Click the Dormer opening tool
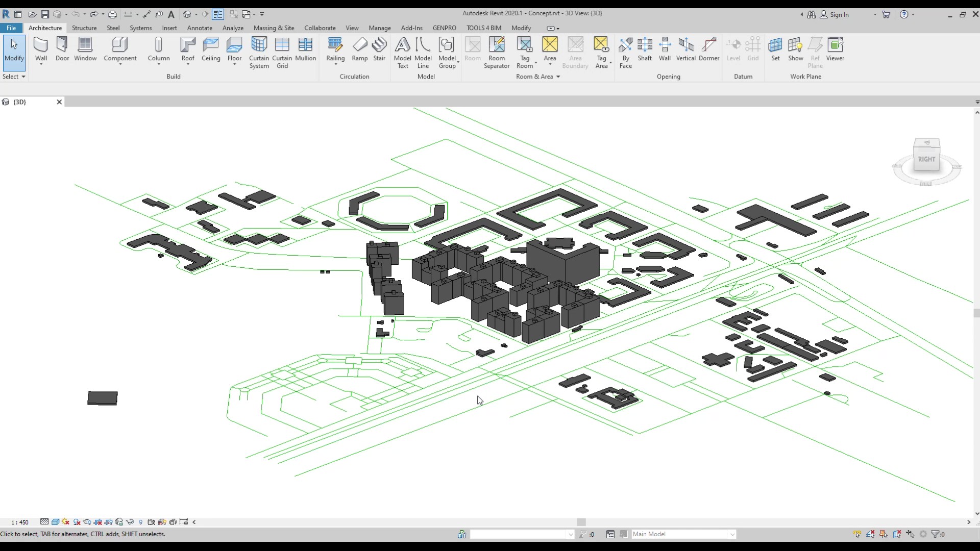Viewport: 980px width, 551px height. click(x=708, y=49)
